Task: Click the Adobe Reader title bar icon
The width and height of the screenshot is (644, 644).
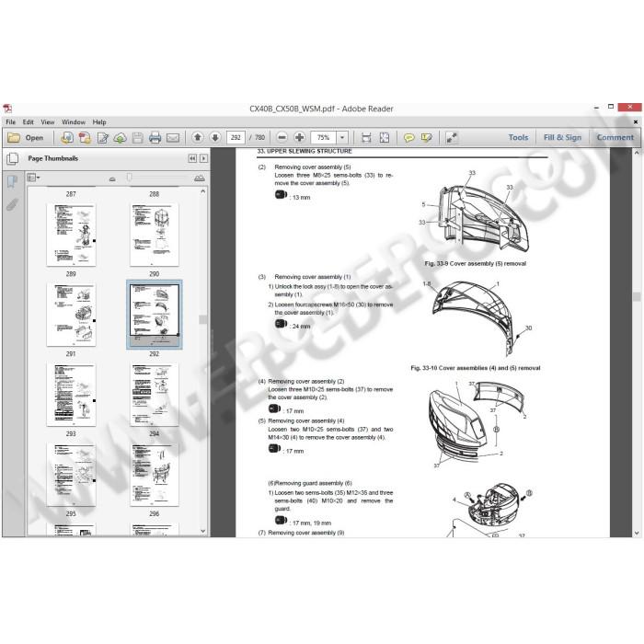Action: 7,109
